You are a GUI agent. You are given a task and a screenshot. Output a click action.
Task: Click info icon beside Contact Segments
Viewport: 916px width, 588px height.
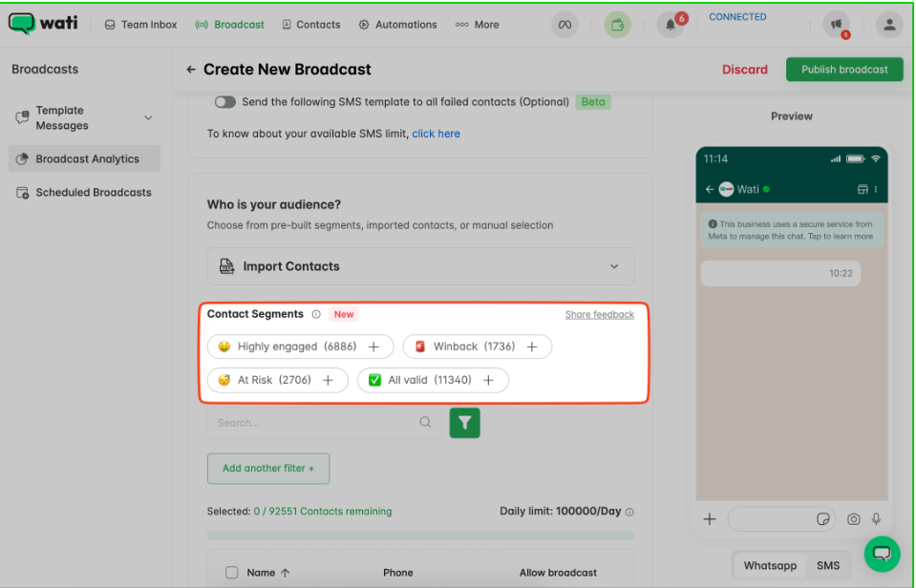coord(316,314)
